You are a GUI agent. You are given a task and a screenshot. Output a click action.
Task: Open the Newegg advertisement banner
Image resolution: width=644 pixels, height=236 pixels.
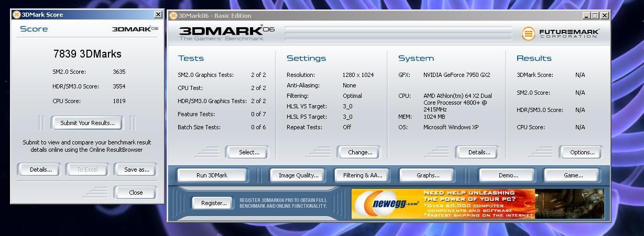click(x=477, y=204)
